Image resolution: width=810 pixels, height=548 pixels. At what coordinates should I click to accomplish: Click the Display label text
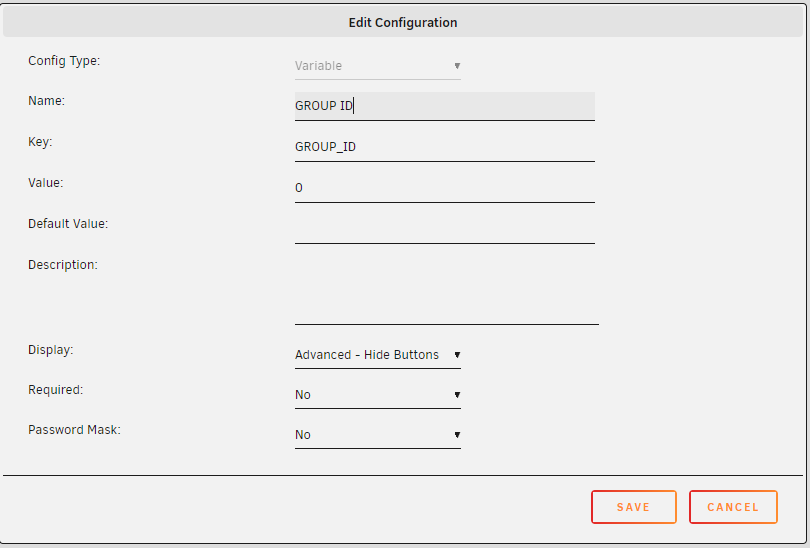coord(51,350)
